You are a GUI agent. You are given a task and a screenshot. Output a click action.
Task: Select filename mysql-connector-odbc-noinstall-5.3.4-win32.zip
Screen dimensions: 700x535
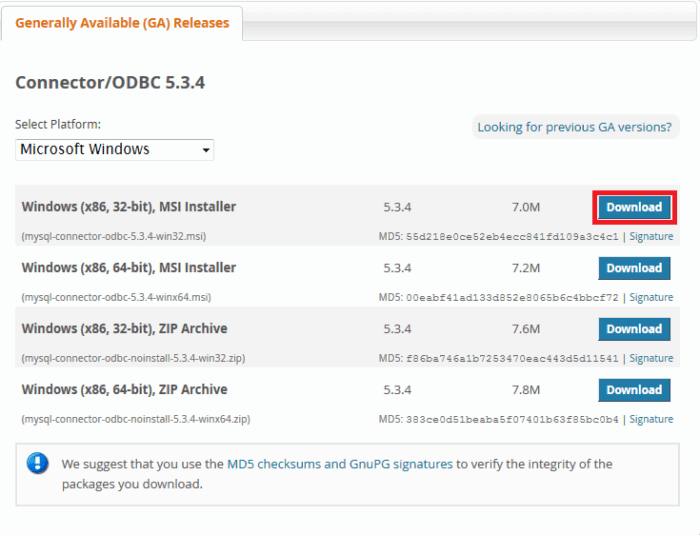pyautogui.click(x=133, y=358)
